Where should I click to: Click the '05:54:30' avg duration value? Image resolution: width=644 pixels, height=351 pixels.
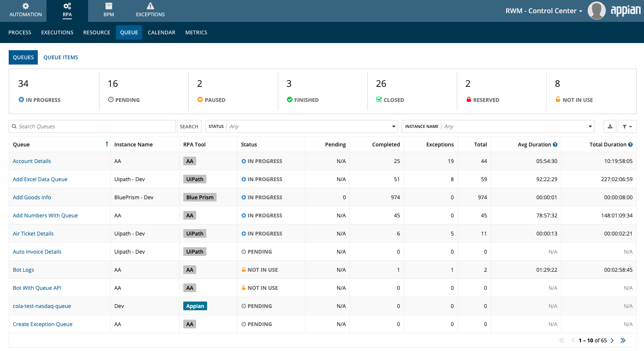[x=546, y=161]
